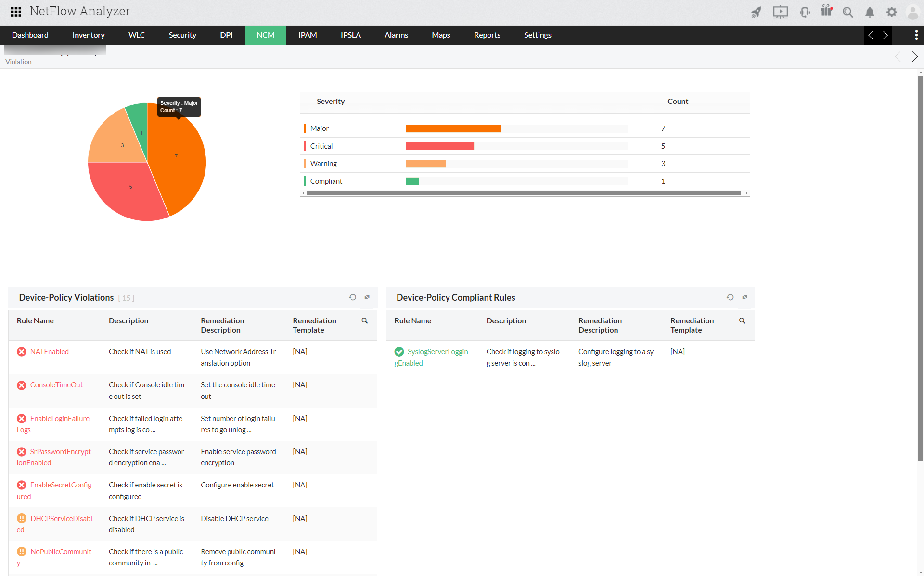Screen dimensions: 924x576
Task: Switch to the Alarms tab
Action: click(x=396, y=35)
